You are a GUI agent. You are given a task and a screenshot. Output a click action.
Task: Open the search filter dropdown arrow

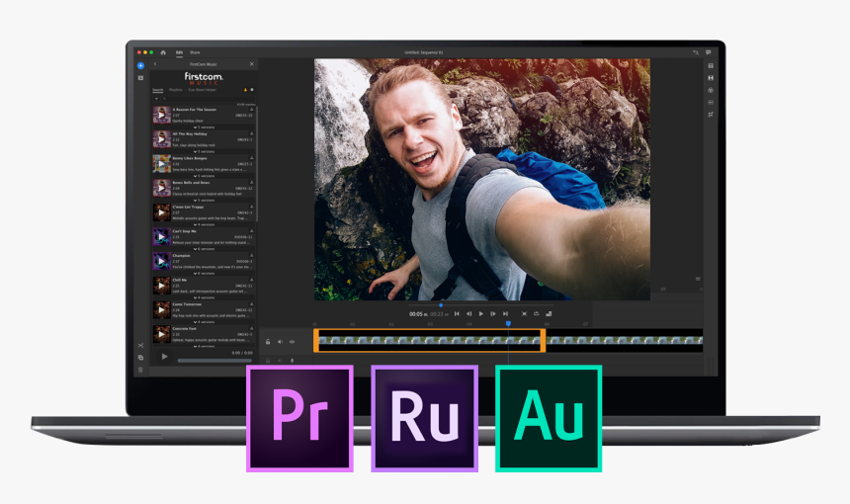157,99
